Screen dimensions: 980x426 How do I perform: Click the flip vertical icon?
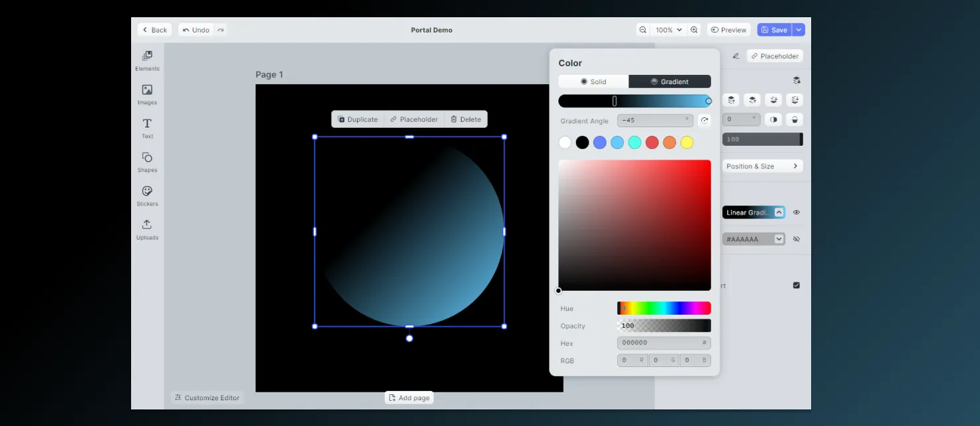pos(795,120)
